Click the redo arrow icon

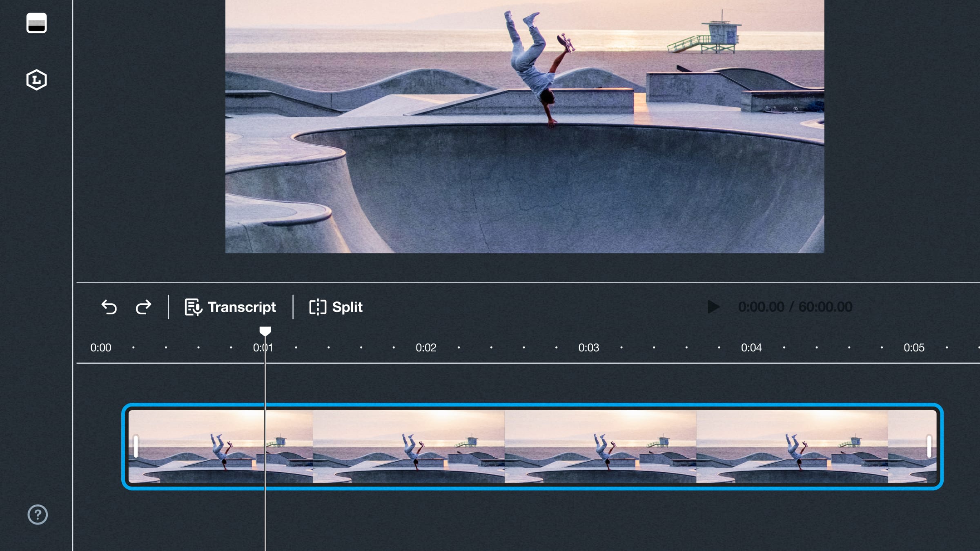point(143,307)
